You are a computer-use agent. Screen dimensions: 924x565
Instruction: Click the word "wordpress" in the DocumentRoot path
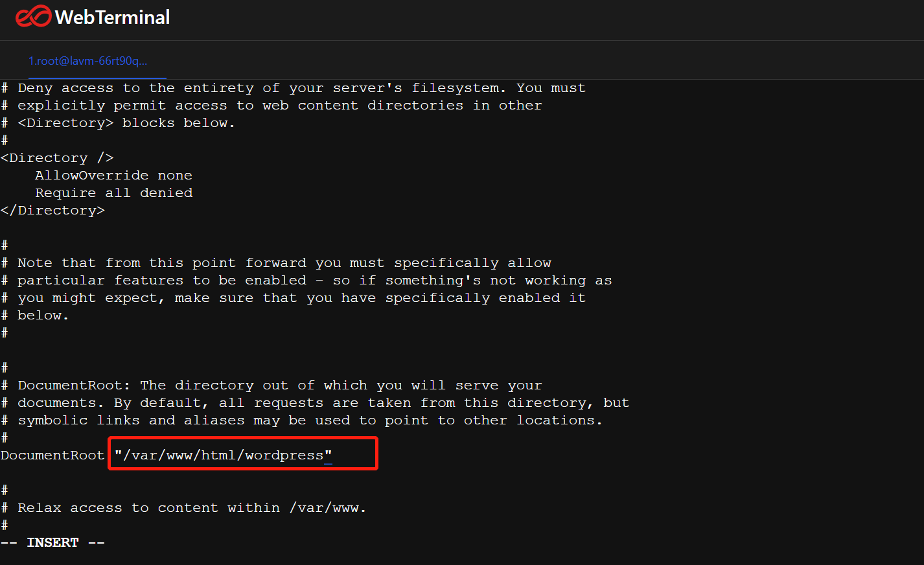[284, 455]
